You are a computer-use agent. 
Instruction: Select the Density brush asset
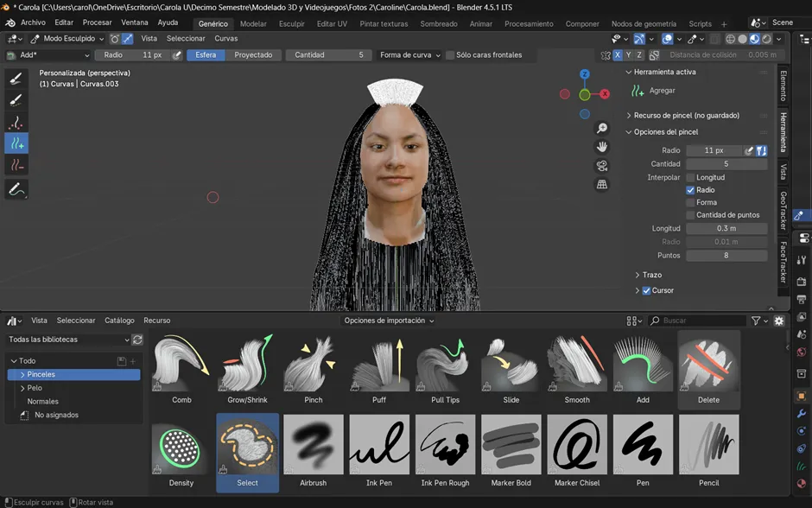click(181, 445)
